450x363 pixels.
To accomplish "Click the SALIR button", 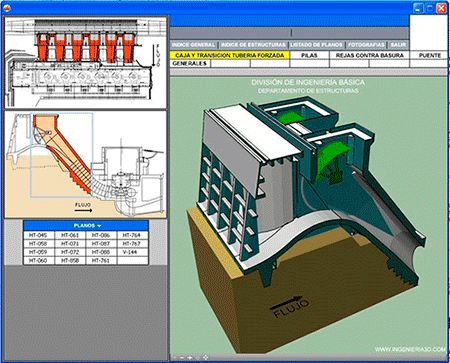I will click(x=398, y=45).
